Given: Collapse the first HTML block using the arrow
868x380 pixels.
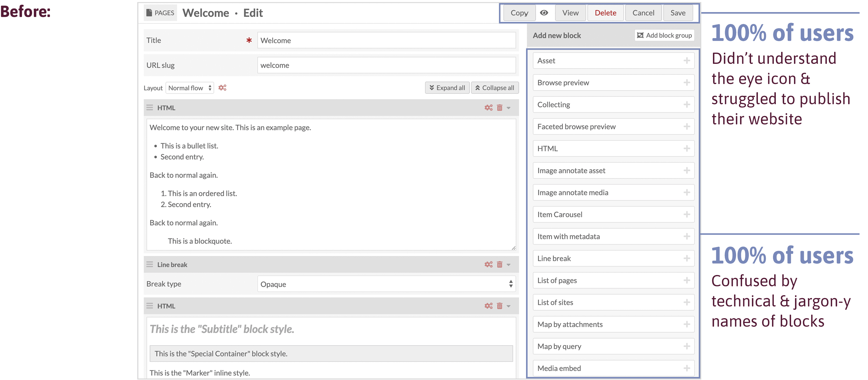Looking at the screenshot, I should [508, 108].
